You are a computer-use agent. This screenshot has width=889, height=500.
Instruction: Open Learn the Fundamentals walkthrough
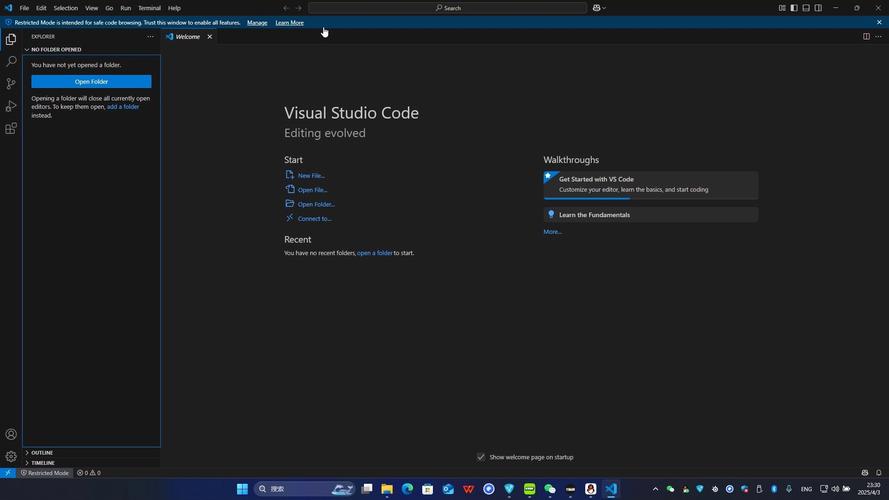point(651,215)
